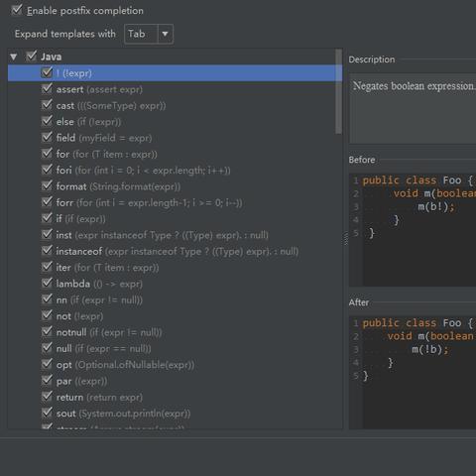
Task: Click the After code sample line 'm(!b);'
Action: [x=430, y=349]
